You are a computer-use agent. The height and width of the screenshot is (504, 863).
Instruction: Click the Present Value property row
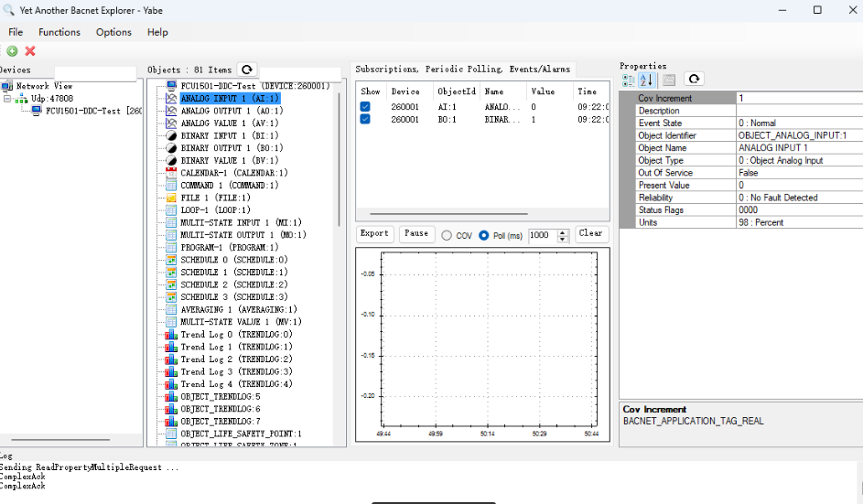[750, 186]
